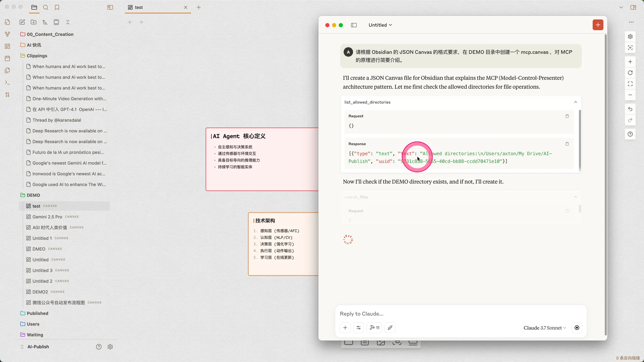Toggle the Claude window sidebar
The image size is (644, 362).
point(354,25)
